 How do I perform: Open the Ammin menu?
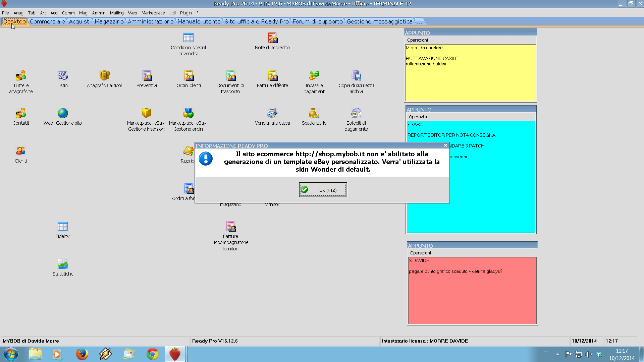[x=99, y=13]
